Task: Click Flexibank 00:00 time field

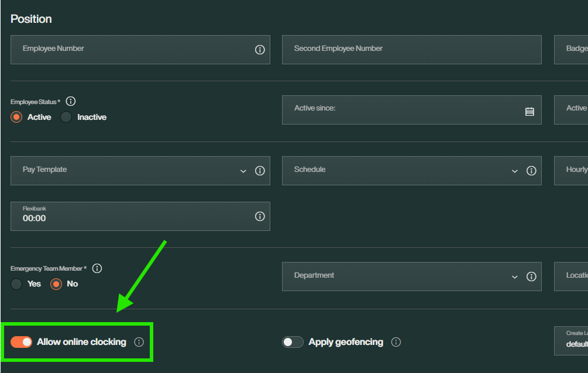Action: (x=140, y=216)
